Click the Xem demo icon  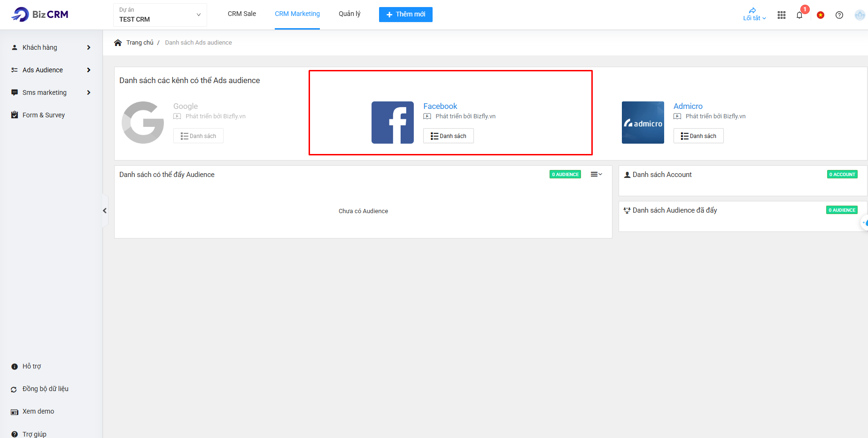point(15,412)
